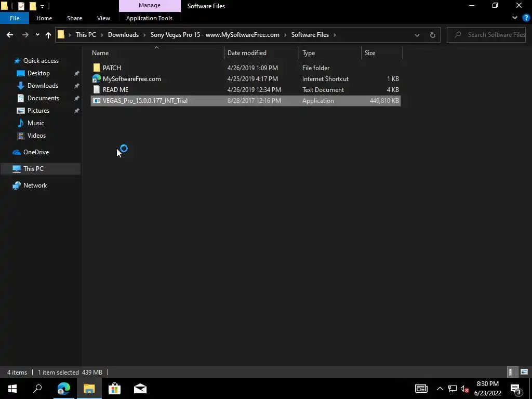Image resolution: width=532 pixels, height=399 pixels.
Task: Open address bar history dropdown
Action: pyautogui.click(x=417, y=35)
